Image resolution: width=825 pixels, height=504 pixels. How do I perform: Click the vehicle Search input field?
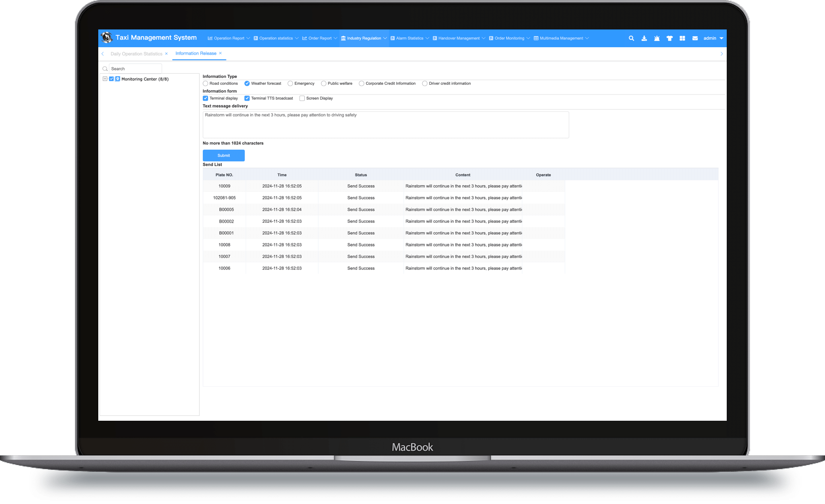click(x=135, y=69)
